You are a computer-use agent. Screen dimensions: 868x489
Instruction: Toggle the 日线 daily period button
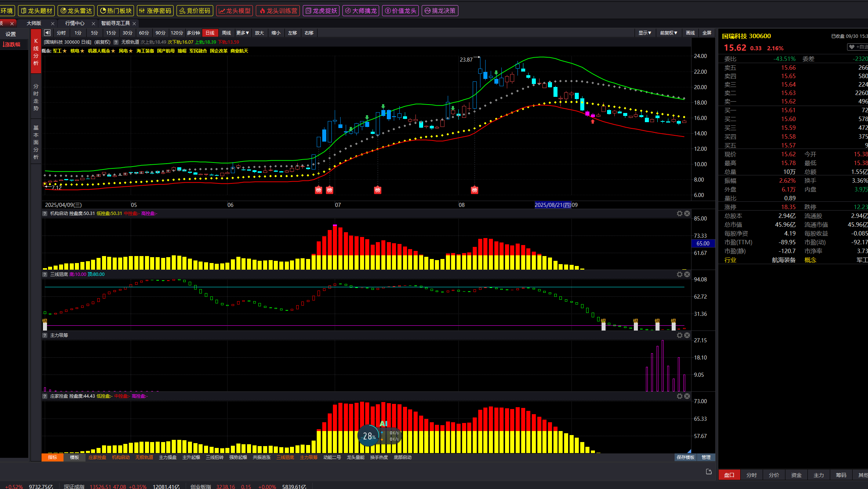210,33
